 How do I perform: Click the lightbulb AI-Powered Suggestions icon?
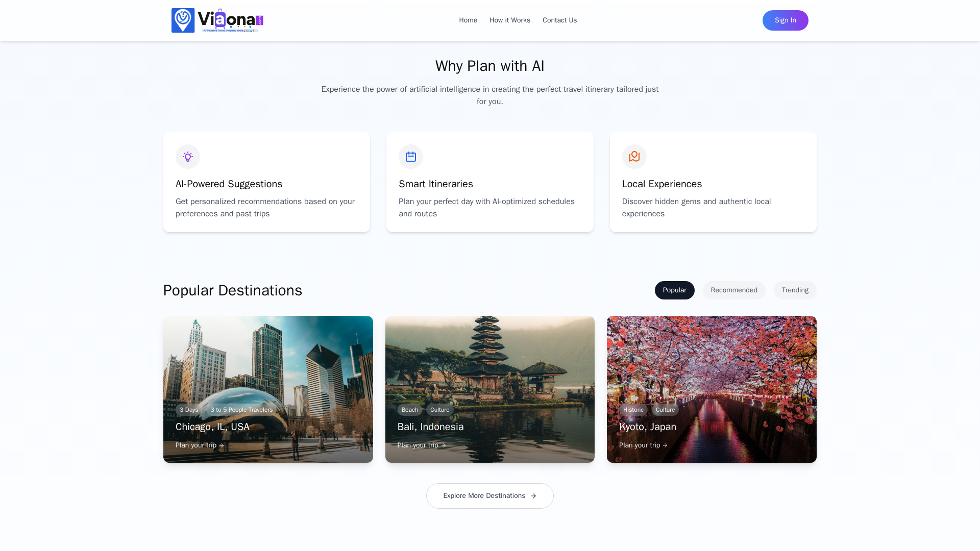[188, 157]
